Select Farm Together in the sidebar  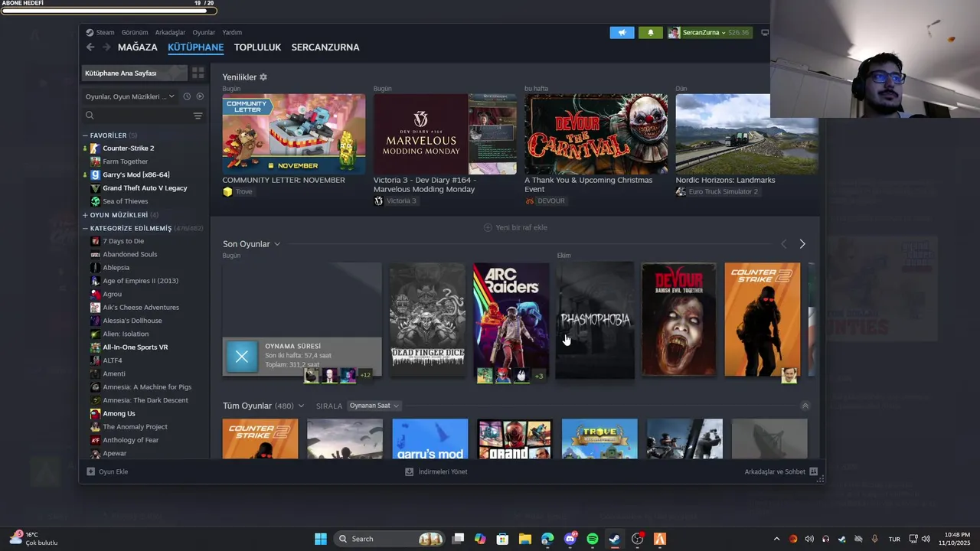point(125,161)
